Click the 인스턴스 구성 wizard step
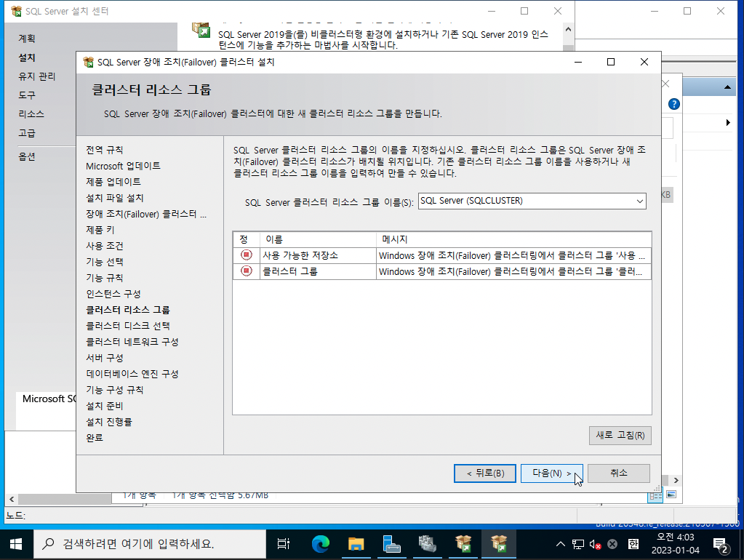 (x=113, y=294)
